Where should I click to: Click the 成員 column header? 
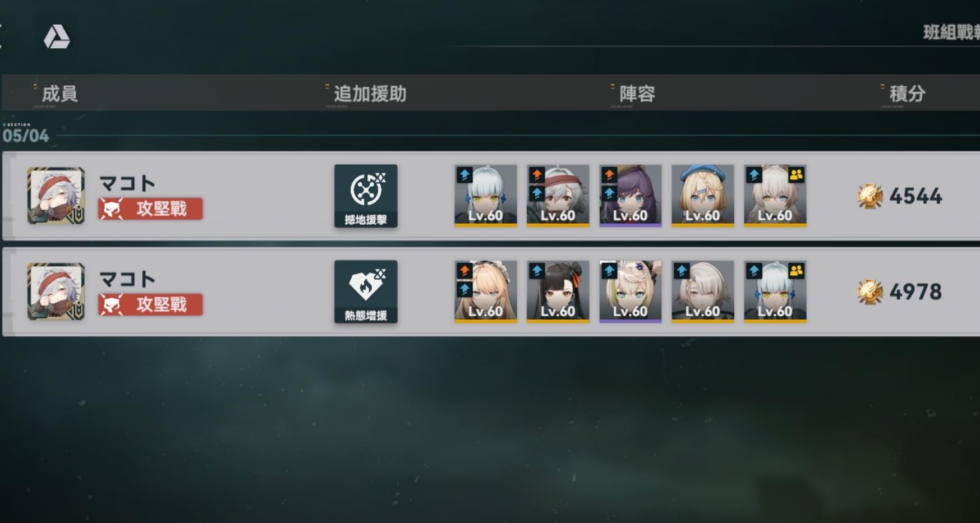pyautogui.click(x=59, y=94)
